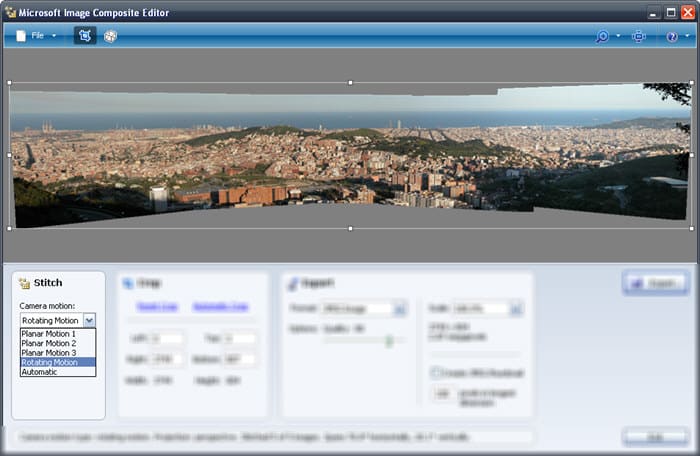Click the app icon in title bar

tap(11, 12)
